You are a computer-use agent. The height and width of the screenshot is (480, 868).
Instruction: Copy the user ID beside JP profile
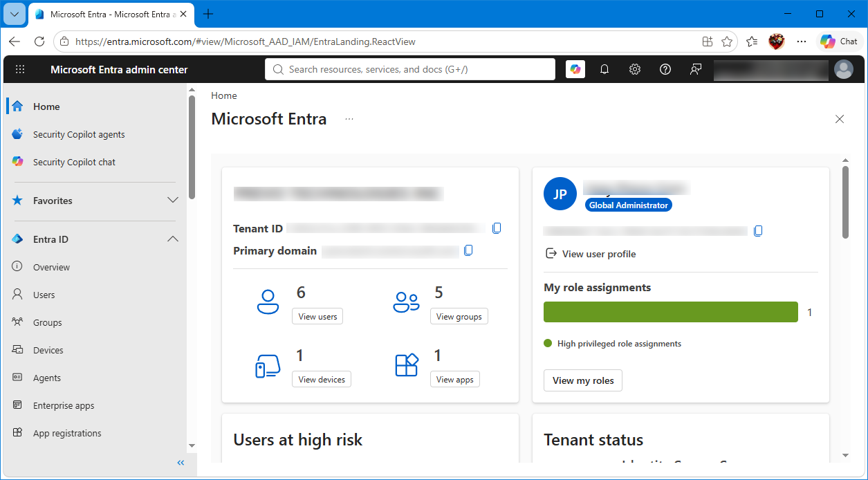point(758,231)
